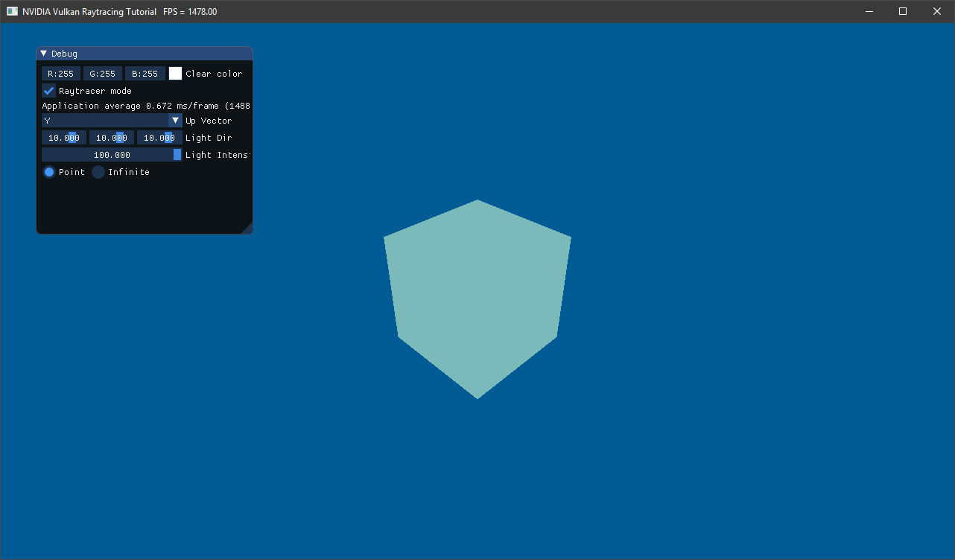955x560 pixels.
Task: Maximize the Vulkan Raytracing Tutorial window
Action: pyautogui.click(x=903, y=11)
